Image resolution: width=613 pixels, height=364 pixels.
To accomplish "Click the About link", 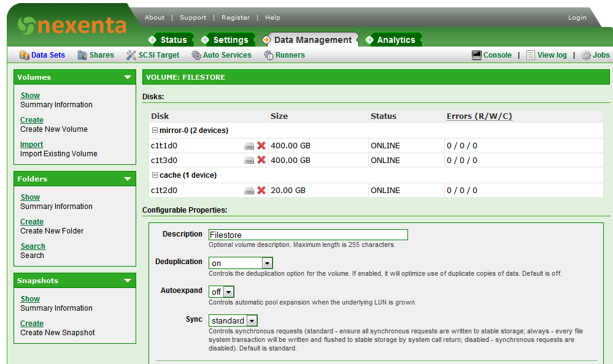I will (x=155, y=18).
